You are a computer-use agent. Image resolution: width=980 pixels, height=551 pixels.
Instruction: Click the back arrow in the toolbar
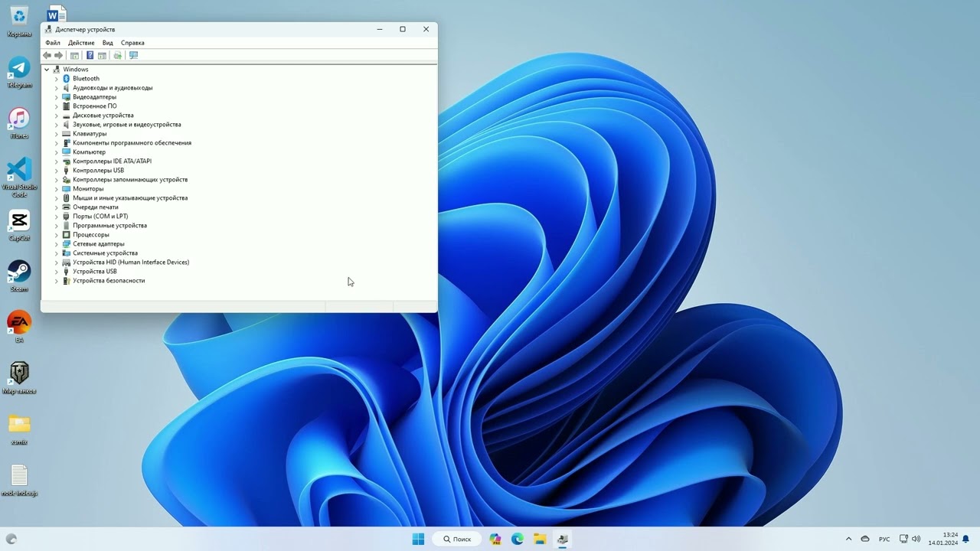(x=47, y=55)
